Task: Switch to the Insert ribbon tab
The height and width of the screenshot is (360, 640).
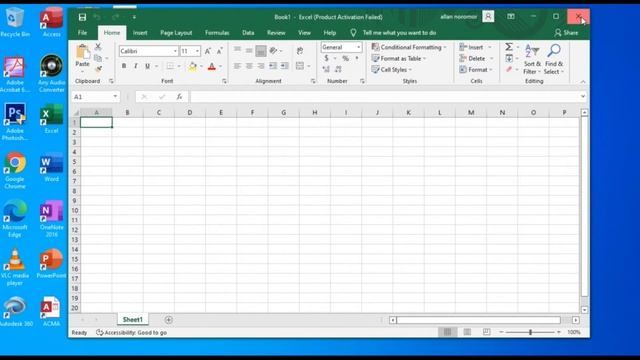Action: pos(140,33)
